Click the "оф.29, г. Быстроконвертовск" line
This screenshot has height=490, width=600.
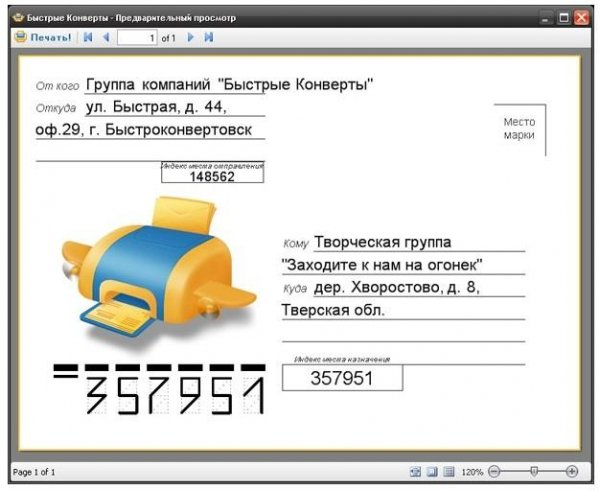[x=143, y=130]
